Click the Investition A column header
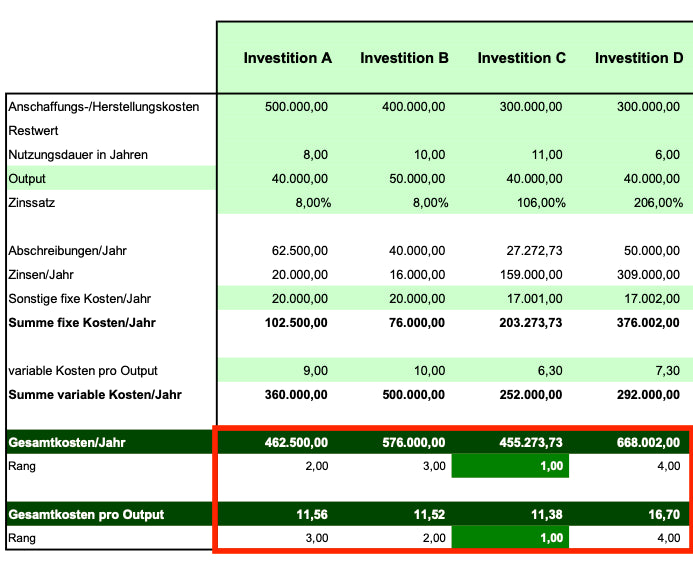This screenshot has height=561, width=693. tap(287, 58)
